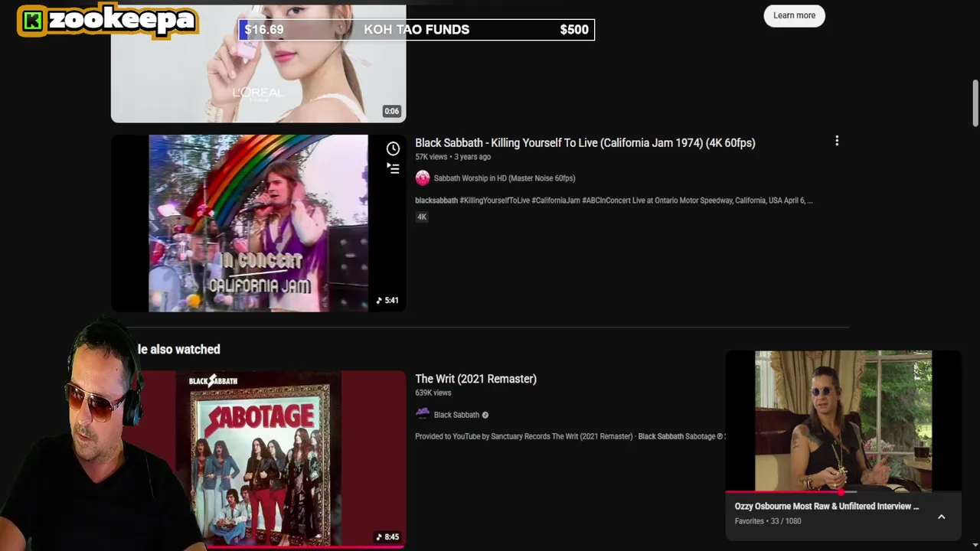Go to Sabbath Worship in HD channel name
980x551 pixels.
pos(505,178)
